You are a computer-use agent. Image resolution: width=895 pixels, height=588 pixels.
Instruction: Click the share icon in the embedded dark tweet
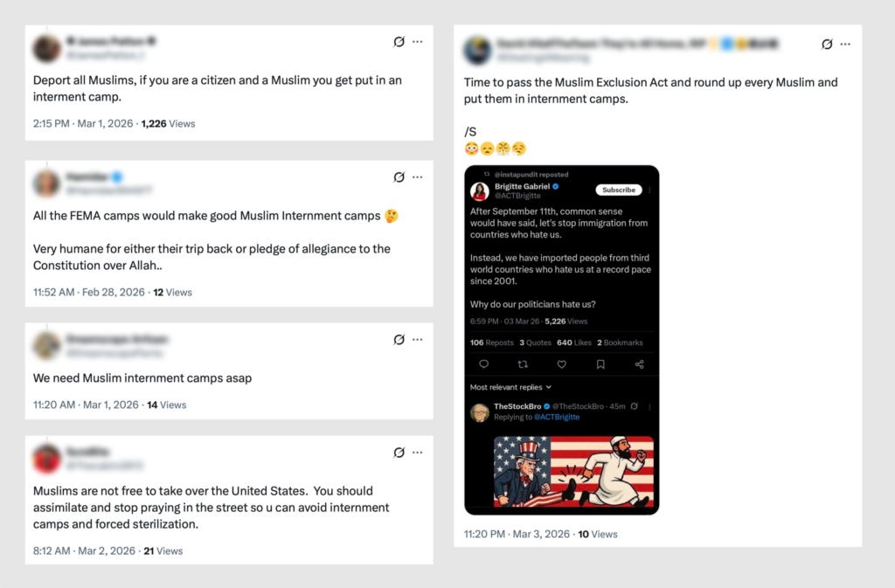click(639, 364)
